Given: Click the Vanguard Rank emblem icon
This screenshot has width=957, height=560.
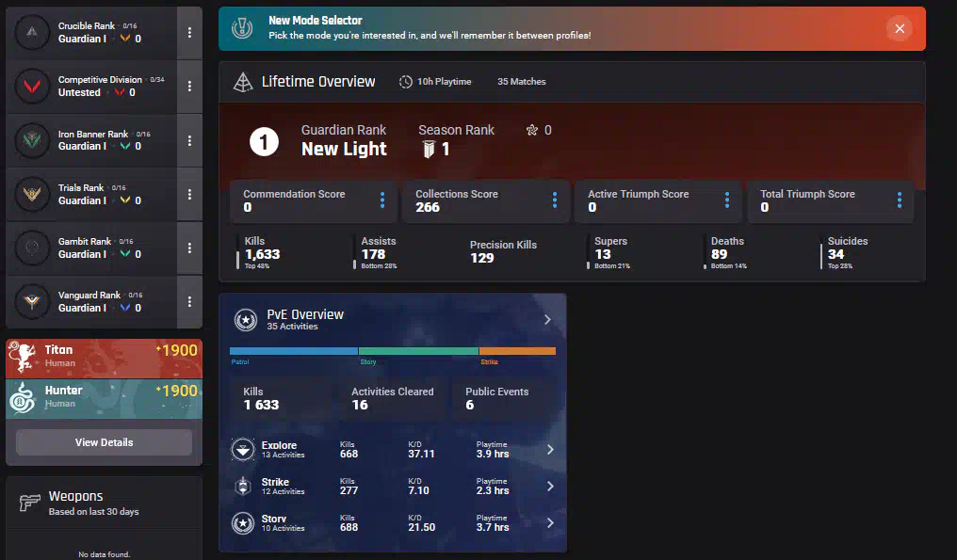Looking at the screenshot, I should click(32, 301).
